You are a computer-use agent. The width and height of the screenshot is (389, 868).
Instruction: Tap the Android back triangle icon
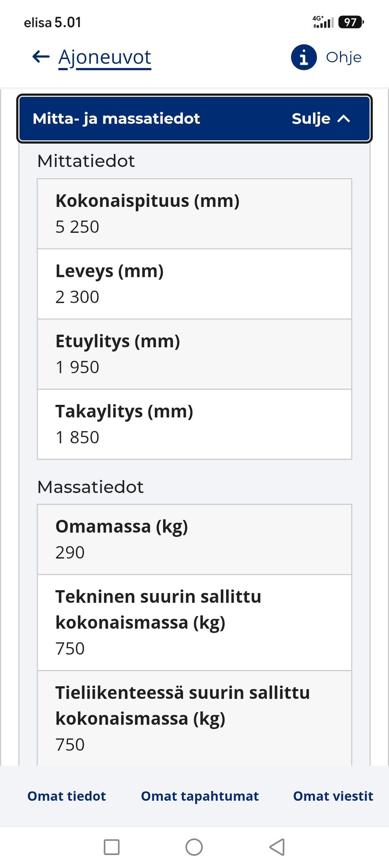point(277,847)
